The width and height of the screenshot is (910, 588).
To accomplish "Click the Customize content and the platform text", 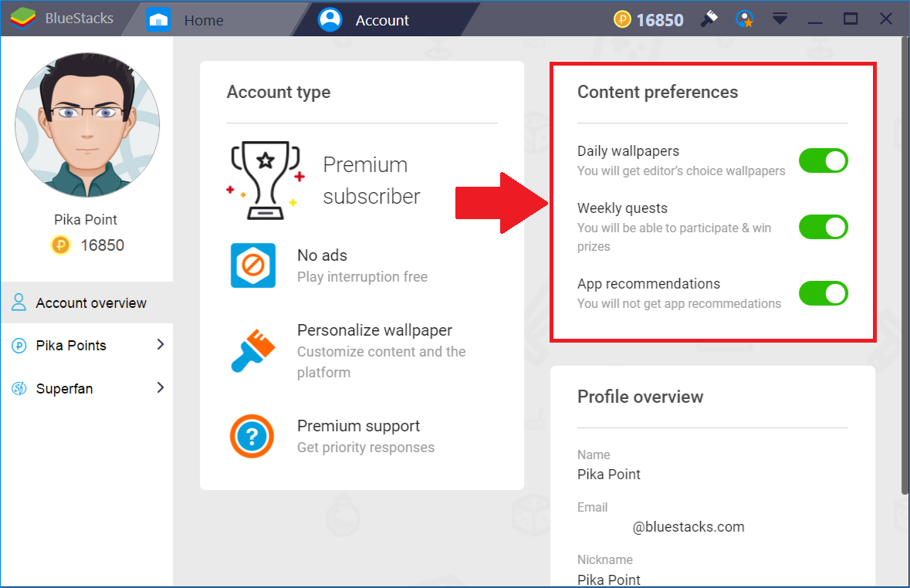I will (x=381, y=362).
